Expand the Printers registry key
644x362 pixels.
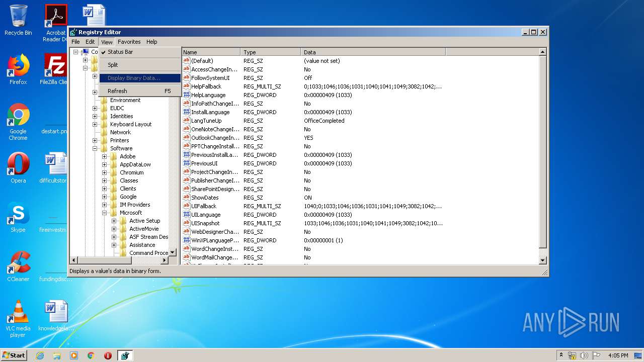(x=95, y=140)
